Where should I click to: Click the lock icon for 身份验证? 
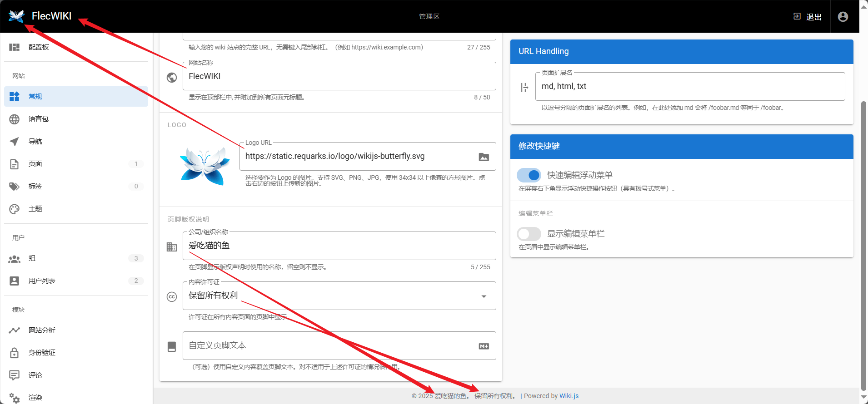15,353
